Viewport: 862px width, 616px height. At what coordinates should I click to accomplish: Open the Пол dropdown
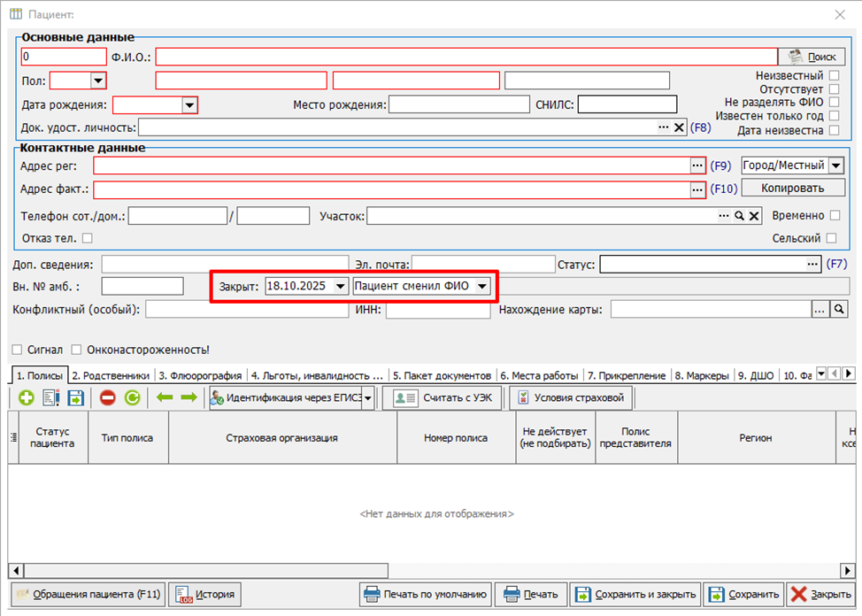click(97, 81)
